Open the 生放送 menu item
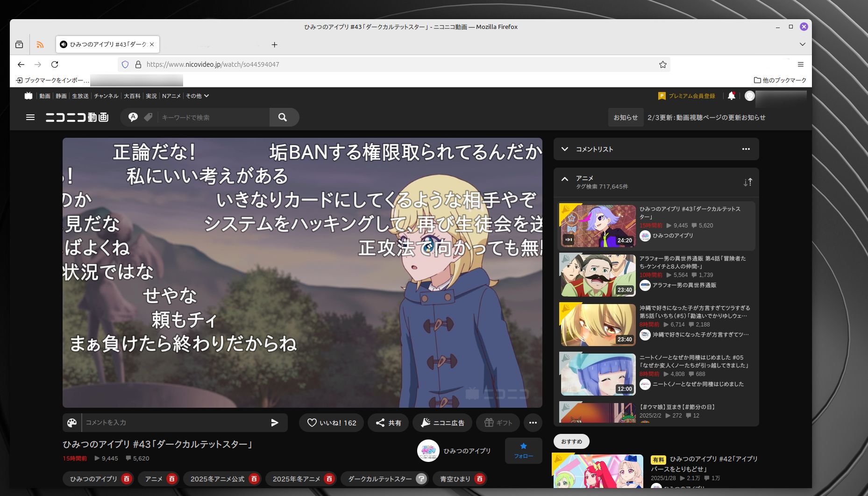 coord(80,96)
